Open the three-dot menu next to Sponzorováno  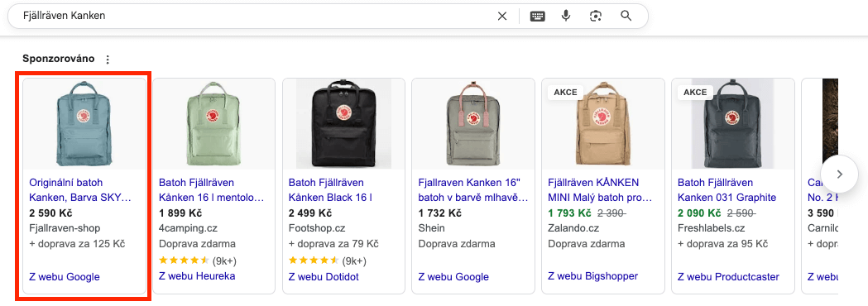click(108, 60)
